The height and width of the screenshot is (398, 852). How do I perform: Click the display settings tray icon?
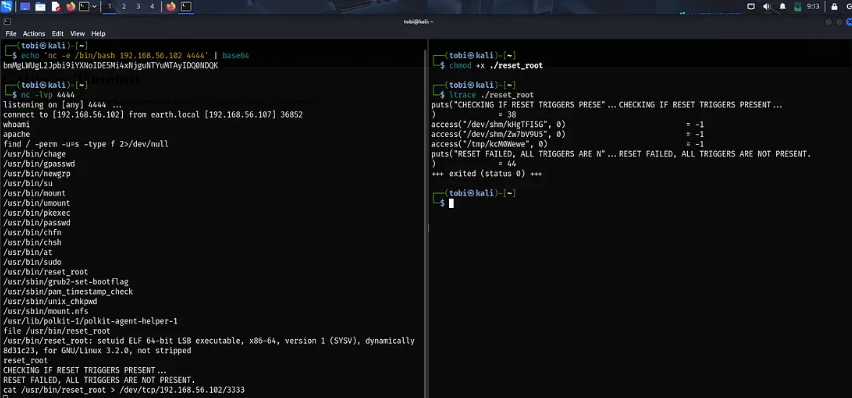click(751, 7)
